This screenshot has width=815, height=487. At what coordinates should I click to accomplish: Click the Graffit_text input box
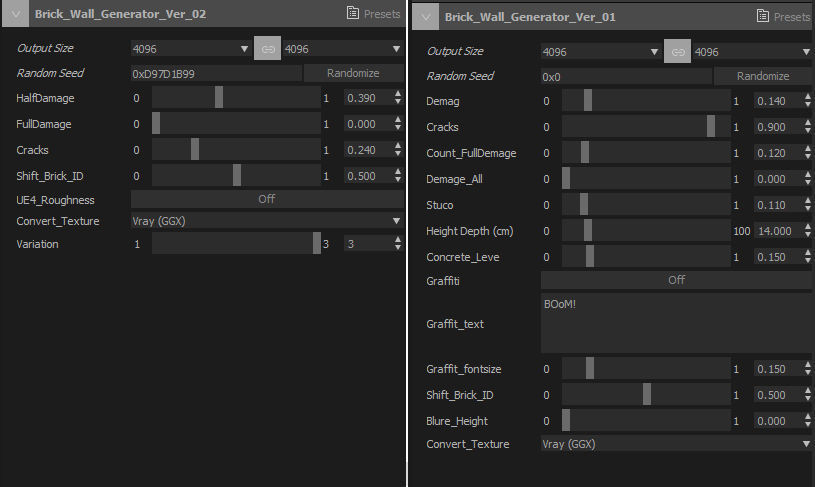[676, 323]
